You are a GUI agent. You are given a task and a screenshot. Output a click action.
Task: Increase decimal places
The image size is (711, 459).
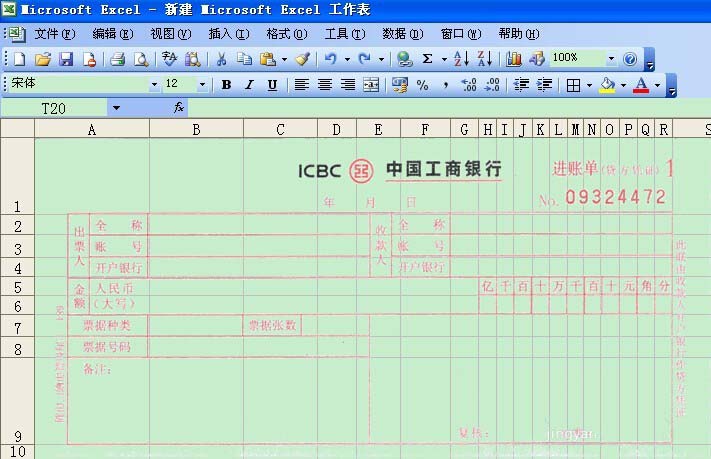pos(468,85)
